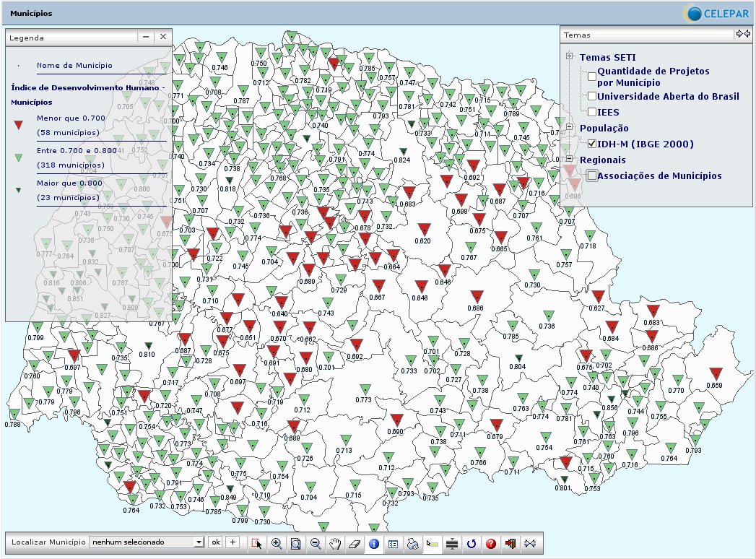Click the red help question-mark icon
756x559 pixels.
point(491,543)
